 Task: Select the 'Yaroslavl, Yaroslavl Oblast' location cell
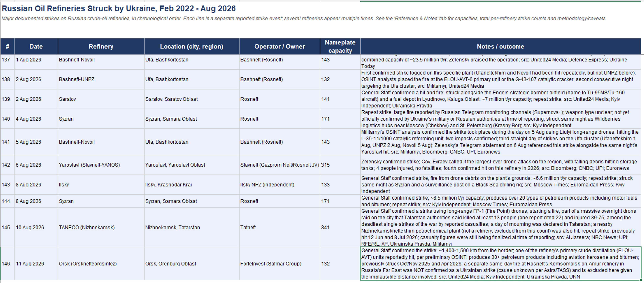[x=192, y=165]
